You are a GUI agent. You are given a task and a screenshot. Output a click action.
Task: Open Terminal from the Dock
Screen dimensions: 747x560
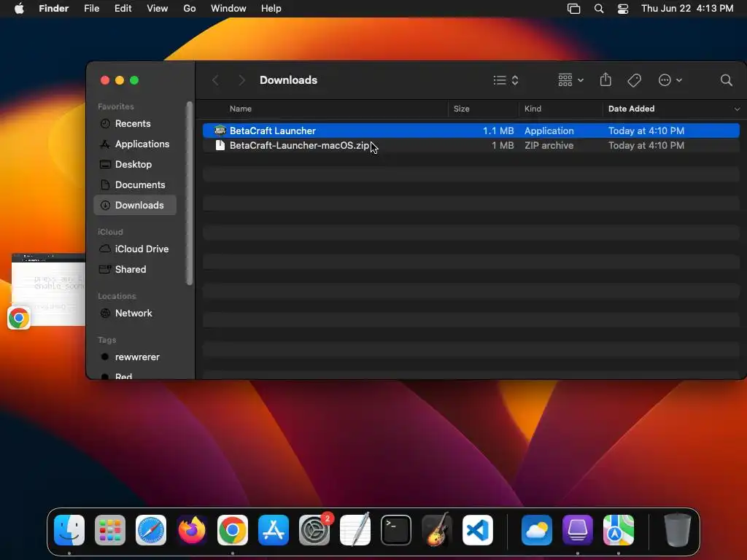pos(396,530)
